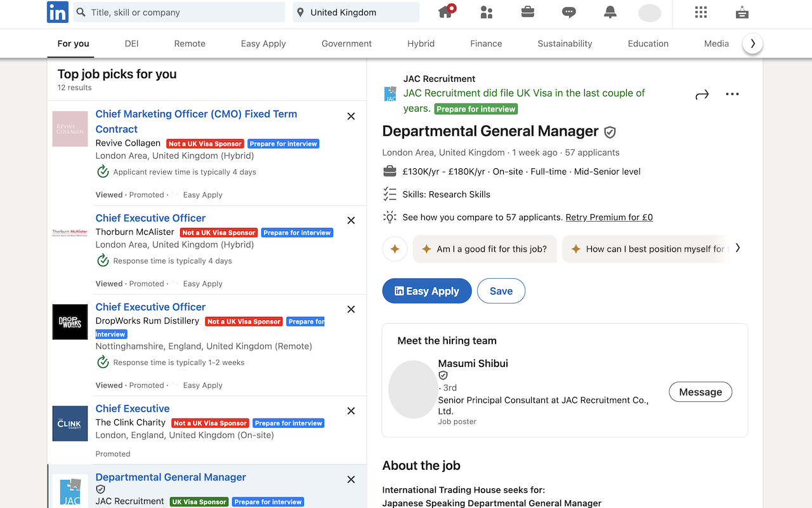Click JAC Recruitment company name in details
The height and width of the screenshot is (508, 812).
click(439, 79)
